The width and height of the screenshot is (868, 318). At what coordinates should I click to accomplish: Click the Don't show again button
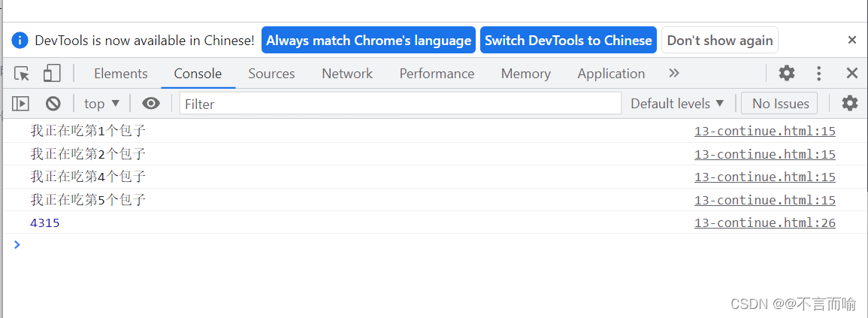point(720,41)
